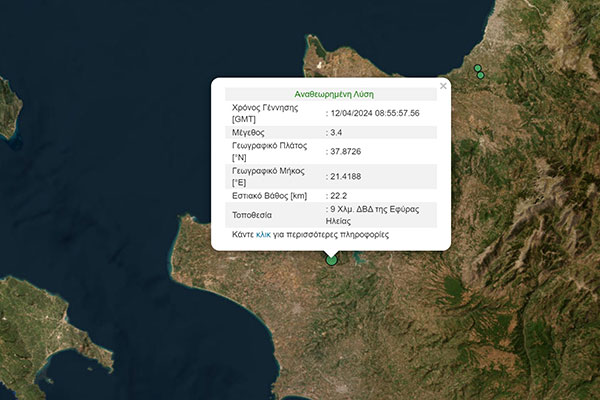Select the lower green marker in the northeast
Screen dimensions: 600x400
coord(481,76)
